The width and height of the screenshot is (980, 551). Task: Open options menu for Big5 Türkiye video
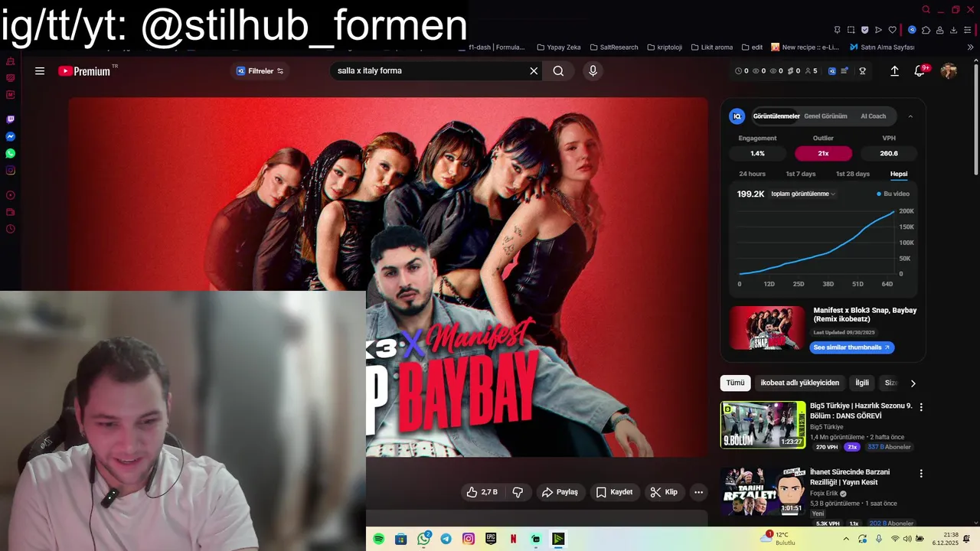[921, 407]
